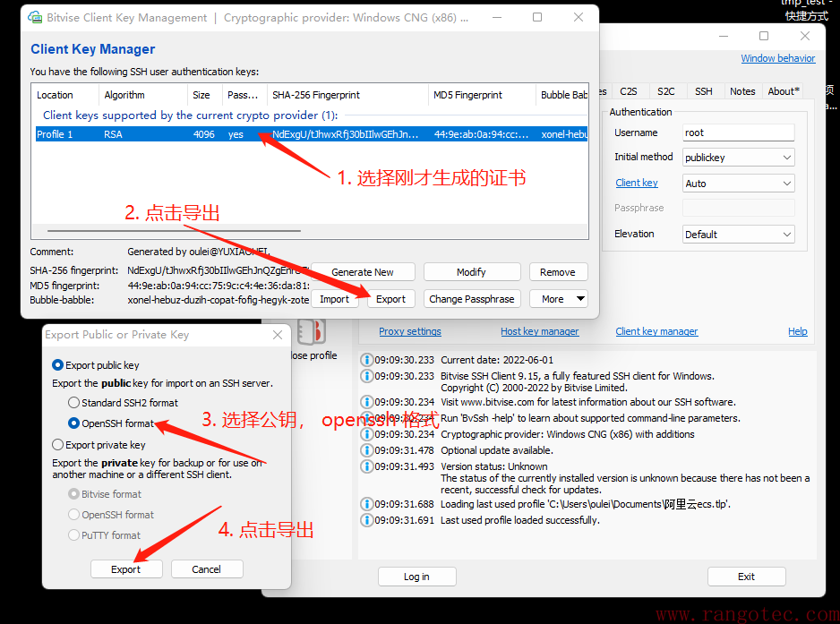Switch to the S2C tab
This screenshot has width=840, height=624.
coord(666,91)
